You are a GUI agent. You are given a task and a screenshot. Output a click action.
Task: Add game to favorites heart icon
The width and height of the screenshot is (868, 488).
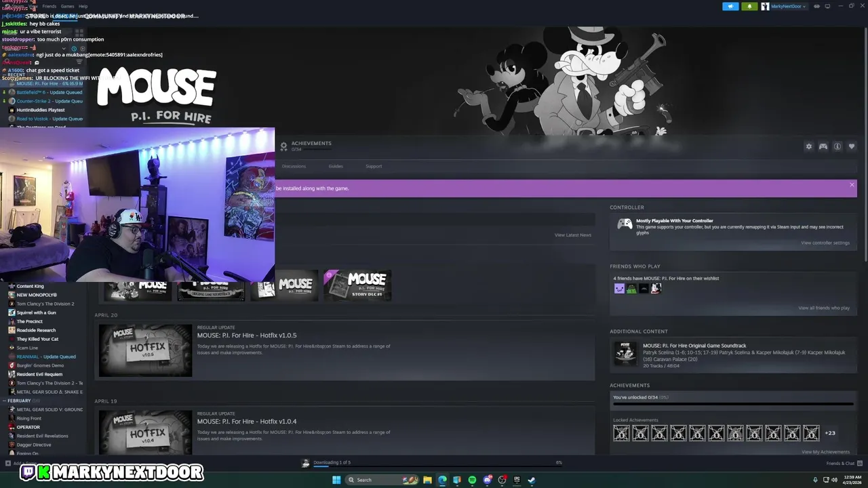[x=852, y=146]
